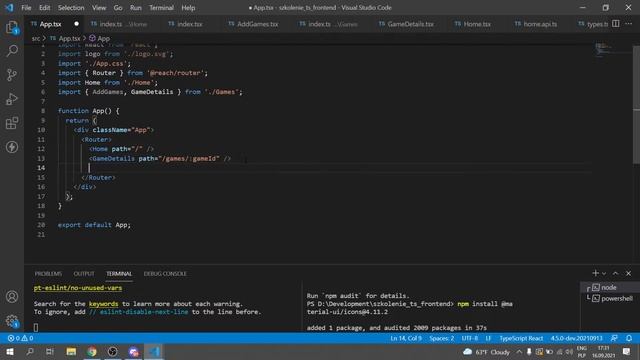The image size is (640, 360).
Task: Open the notifications bell in status bar
Action: (629, 338)
